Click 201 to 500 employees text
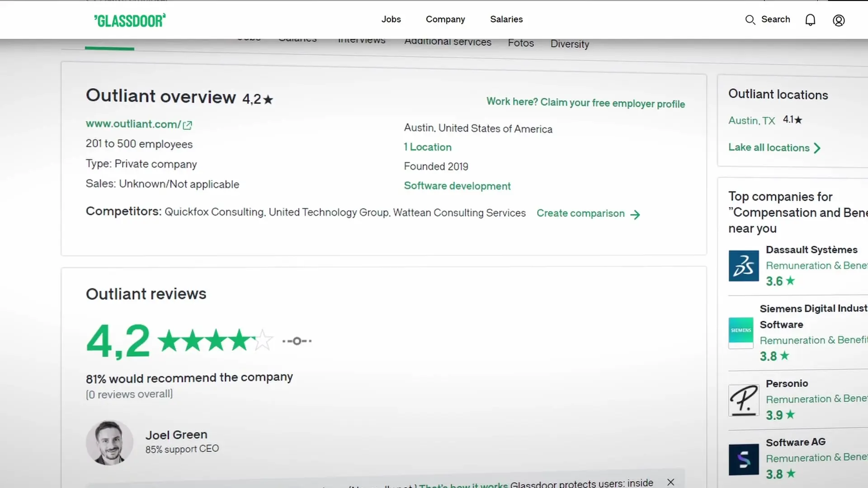 (139, 144)
